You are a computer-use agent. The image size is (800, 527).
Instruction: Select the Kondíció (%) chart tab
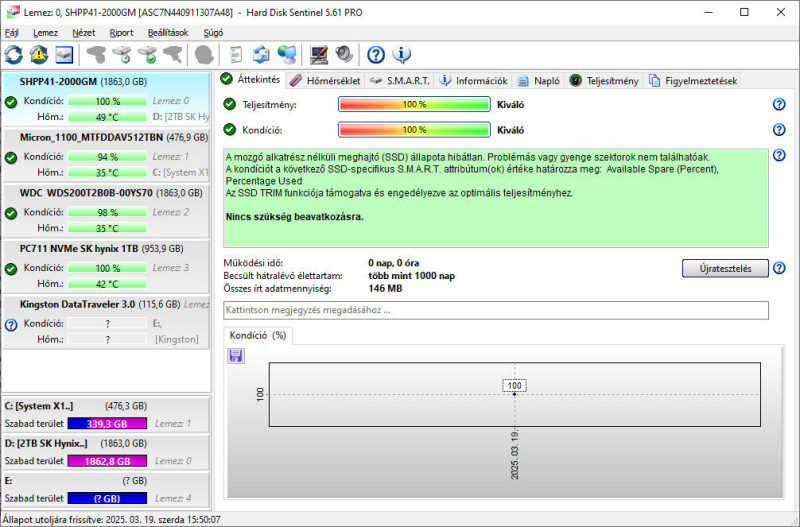click(258, 335)
